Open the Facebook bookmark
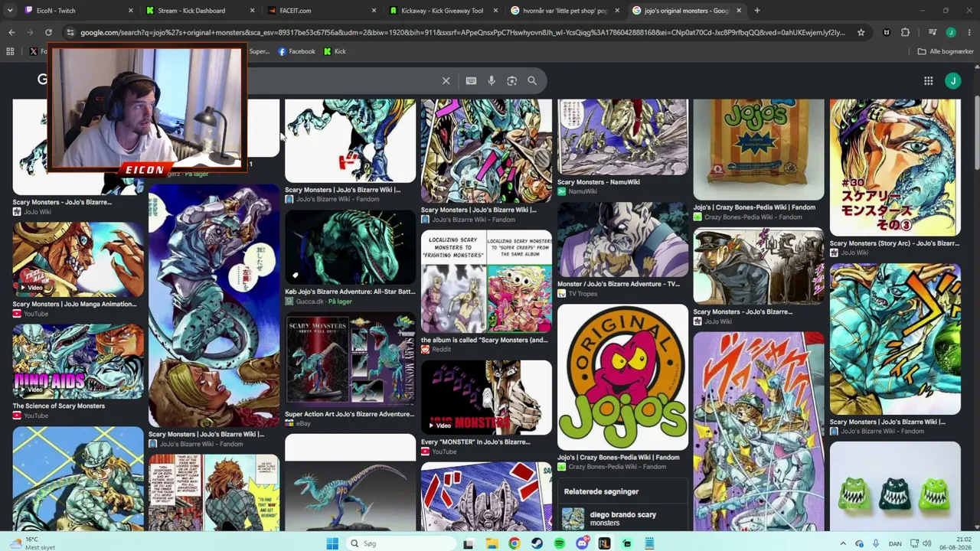The image size is (980, 551). (297, 51)
